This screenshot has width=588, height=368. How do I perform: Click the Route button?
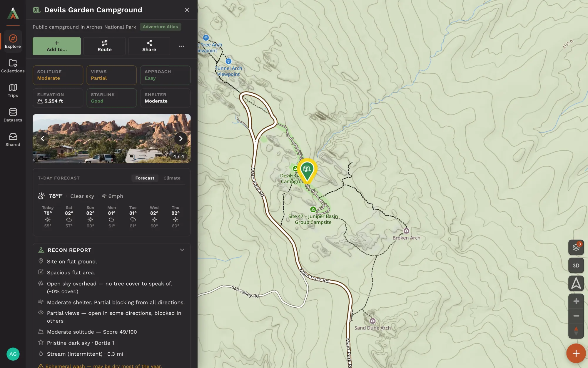pyautogui.click(x=104, y=46)
